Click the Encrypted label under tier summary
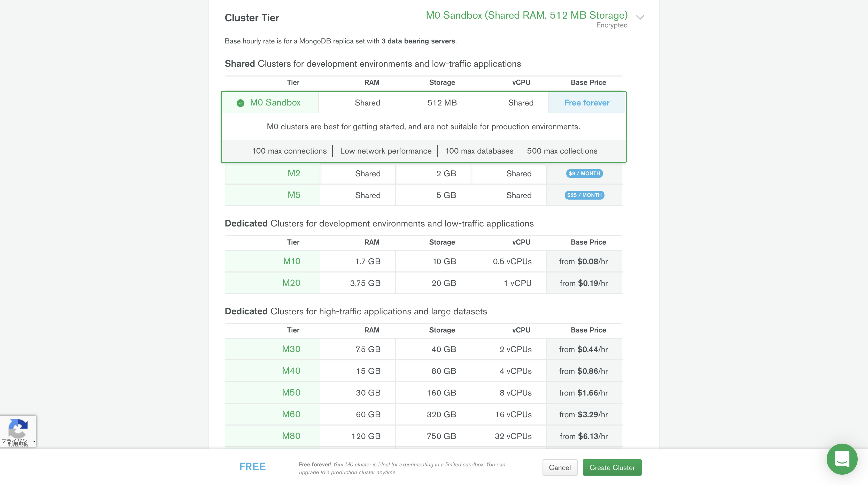This screenshot has height=485, width=868. [612, 25]
